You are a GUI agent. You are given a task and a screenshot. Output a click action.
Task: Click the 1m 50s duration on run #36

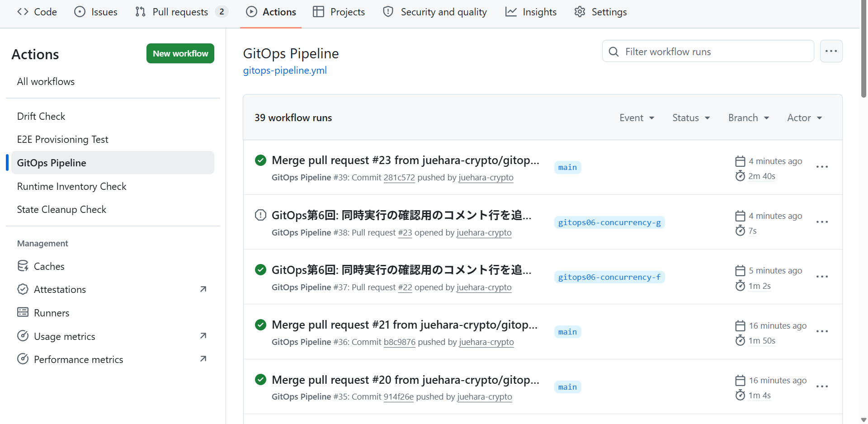click(762, 341)
